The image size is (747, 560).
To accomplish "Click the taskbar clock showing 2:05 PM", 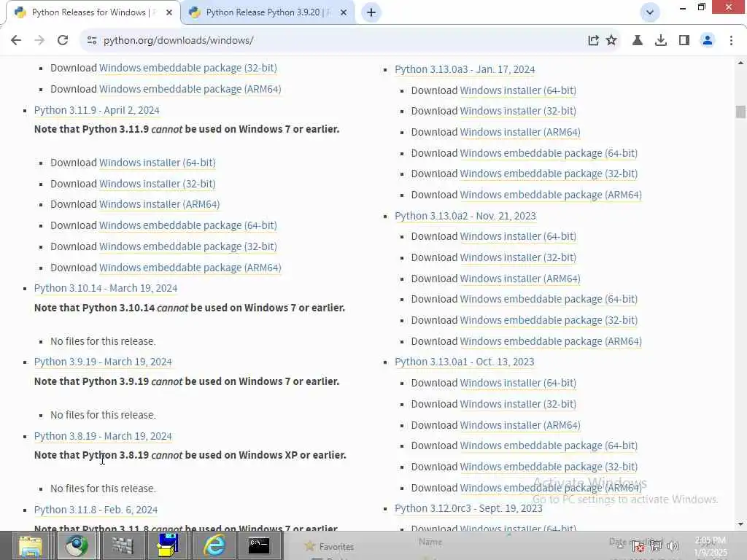I will 711,546.
